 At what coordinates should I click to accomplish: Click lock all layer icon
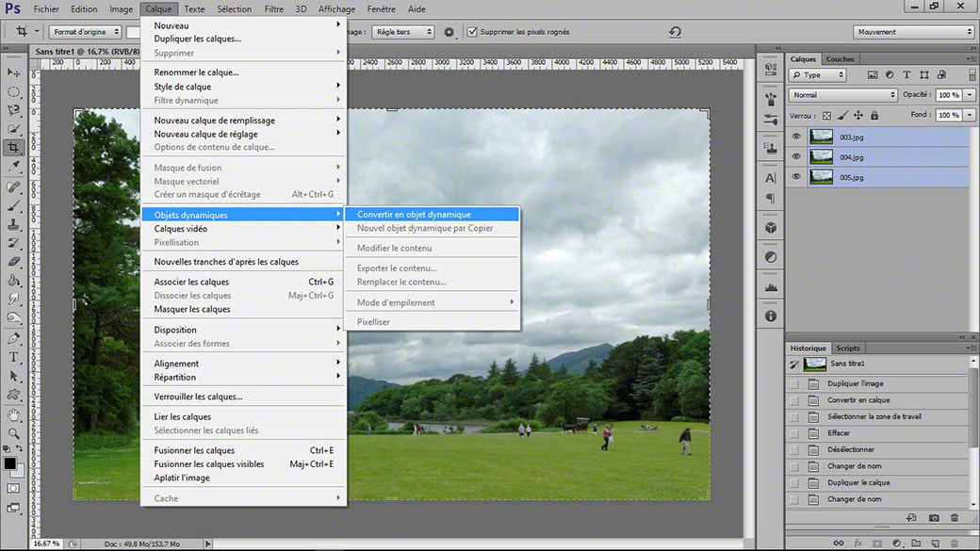pos(874,116)
